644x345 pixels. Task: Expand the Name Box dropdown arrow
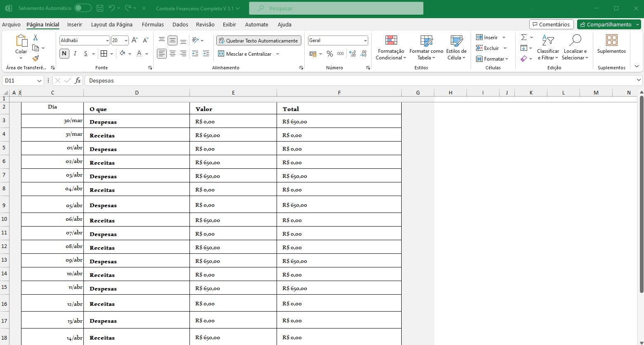point(39,81)
